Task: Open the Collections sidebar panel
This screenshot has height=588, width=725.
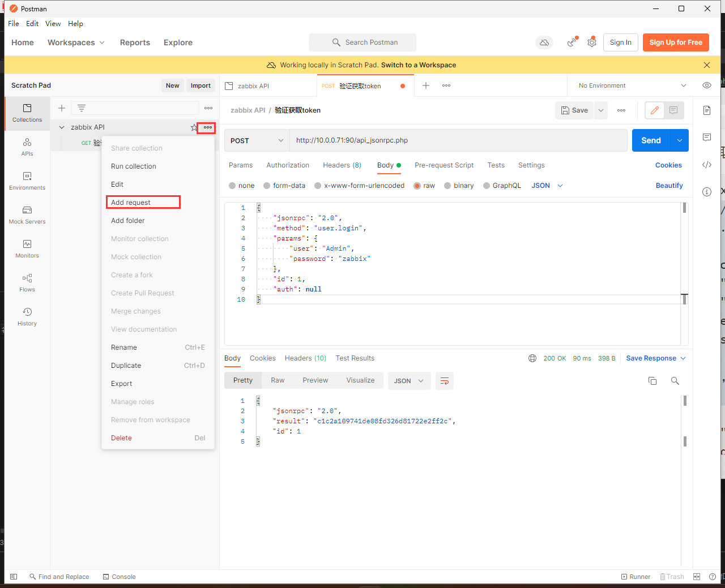Action: (27, 113)
